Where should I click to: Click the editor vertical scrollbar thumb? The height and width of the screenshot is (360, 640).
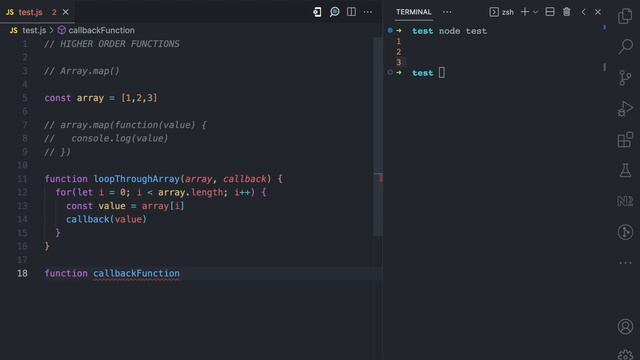(378, 136)
